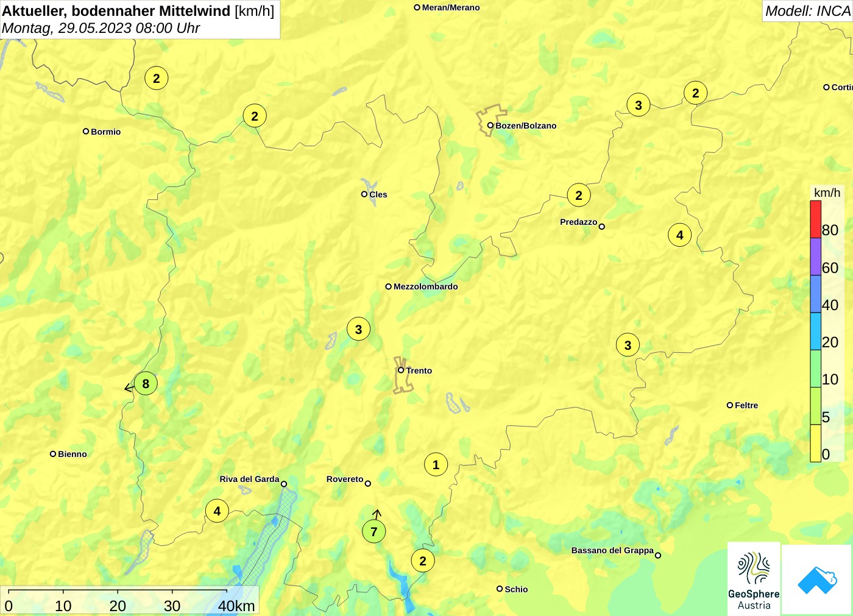Click wind marker 3 above Trento
853x616 pixels.
(x=358, y=330)
